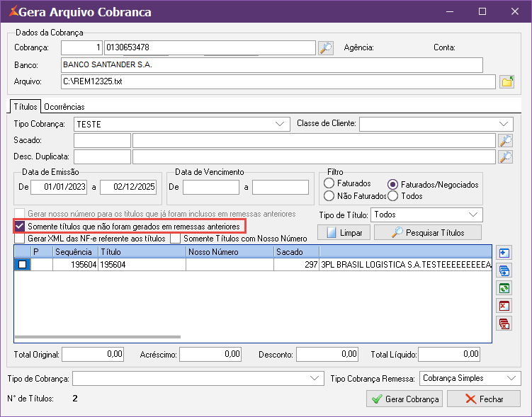Viewport: 532px width, 417px height.
Task: Click the Data de Emissão start date field
Action: [x=59, y=187]
